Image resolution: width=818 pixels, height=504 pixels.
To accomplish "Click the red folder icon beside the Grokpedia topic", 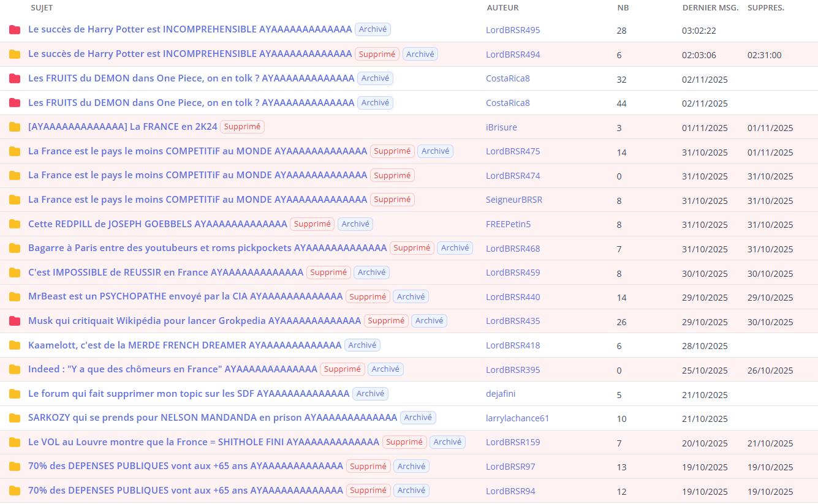I will coord(15,321).
